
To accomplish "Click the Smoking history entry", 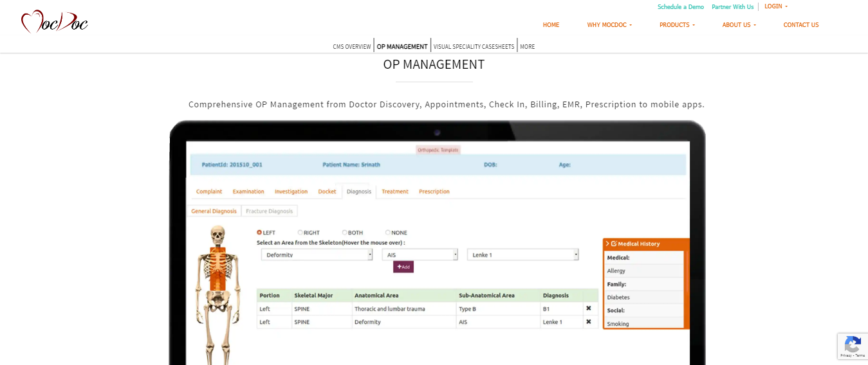I will tap(618, 324).
